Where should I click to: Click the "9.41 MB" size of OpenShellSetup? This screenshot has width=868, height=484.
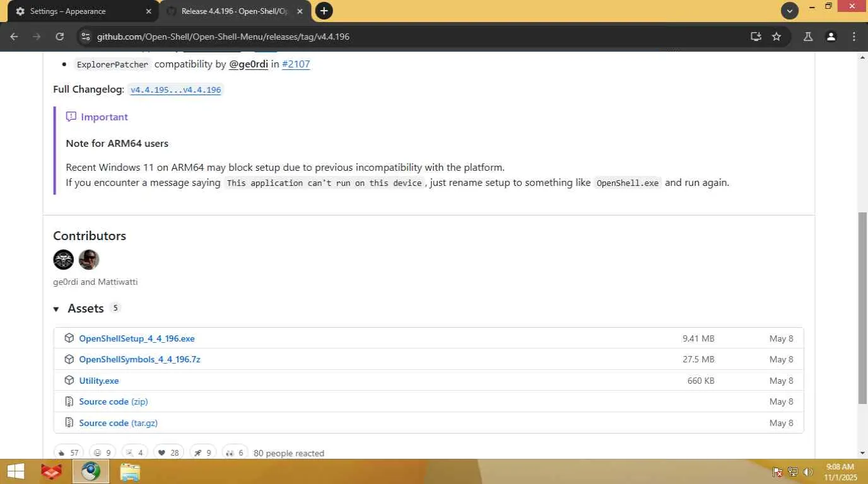tap(698, 338)
